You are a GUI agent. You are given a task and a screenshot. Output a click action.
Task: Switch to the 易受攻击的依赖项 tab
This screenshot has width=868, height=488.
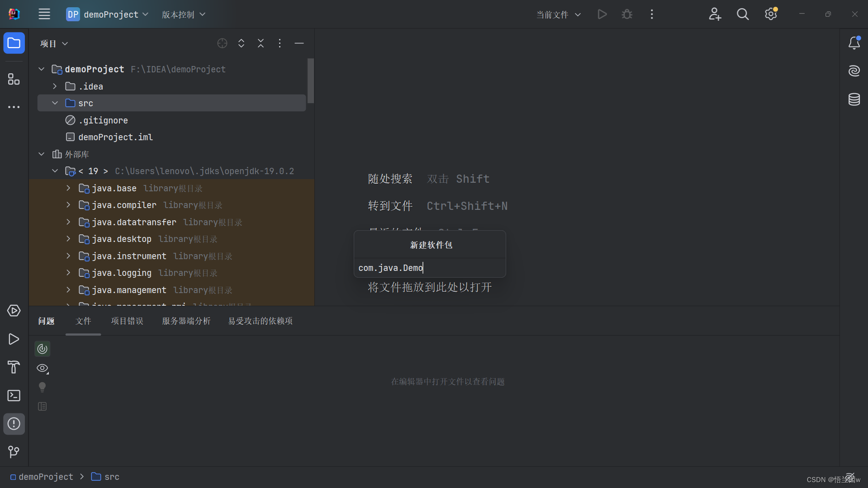(x=260, y=321)
